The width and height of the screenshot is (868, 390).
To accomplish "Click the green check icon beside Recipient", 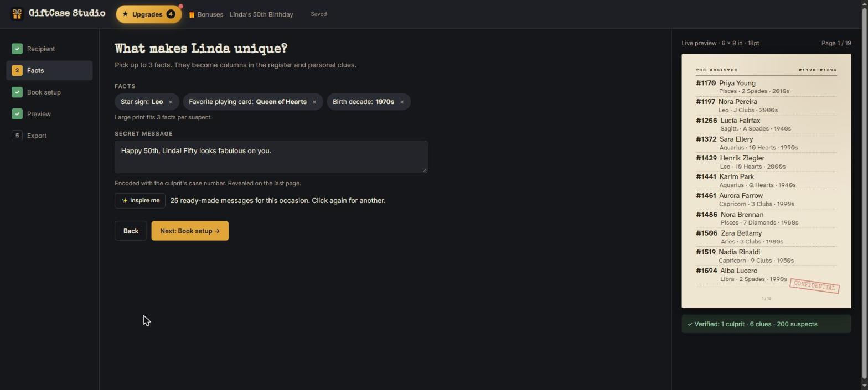I will click(17, 49).
